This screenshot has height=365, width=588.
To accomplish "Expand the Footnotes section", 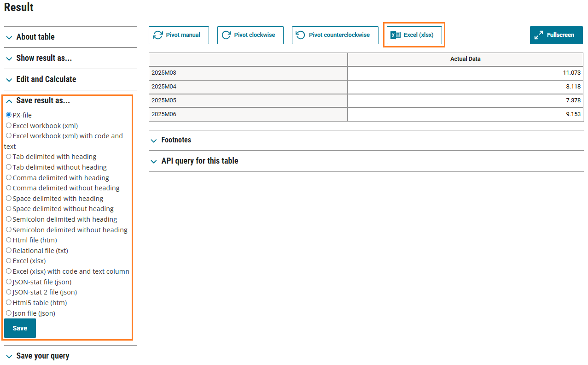I will [176, 140].
